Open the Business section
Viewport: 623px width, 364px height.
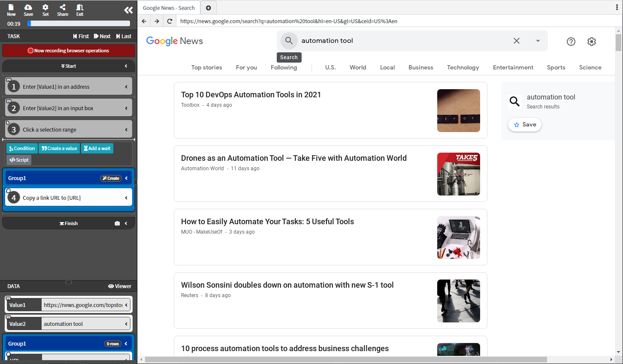(421, 67)
